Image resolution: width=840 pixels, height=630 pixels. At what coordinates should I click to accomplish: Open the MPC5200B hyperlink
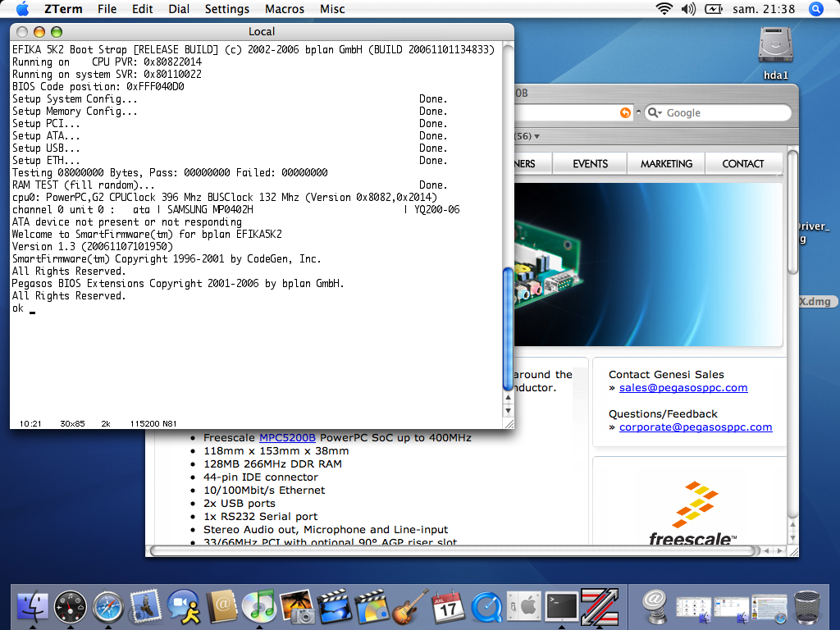288,438
